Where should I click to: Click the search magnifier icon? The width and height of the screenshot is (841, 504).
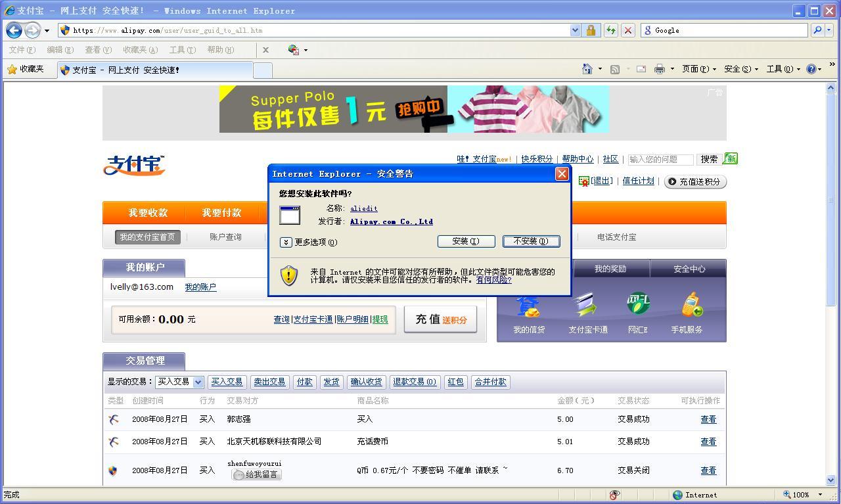(817, 30)
